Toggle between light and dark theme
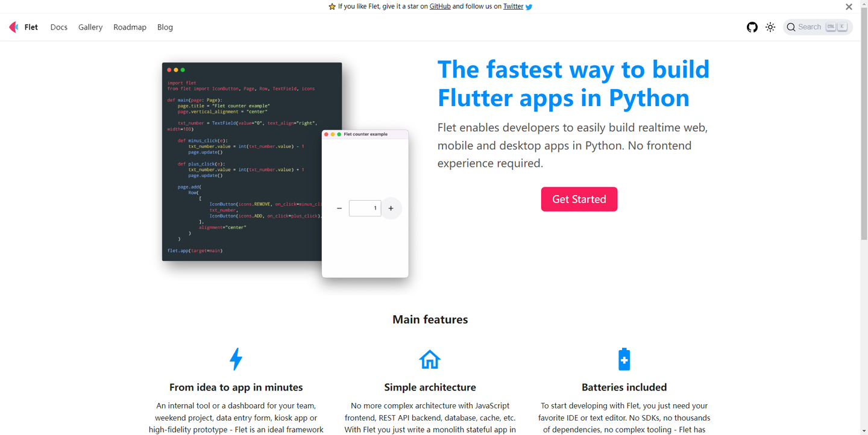This screenshot has height=435, width=868. (770, 27)
